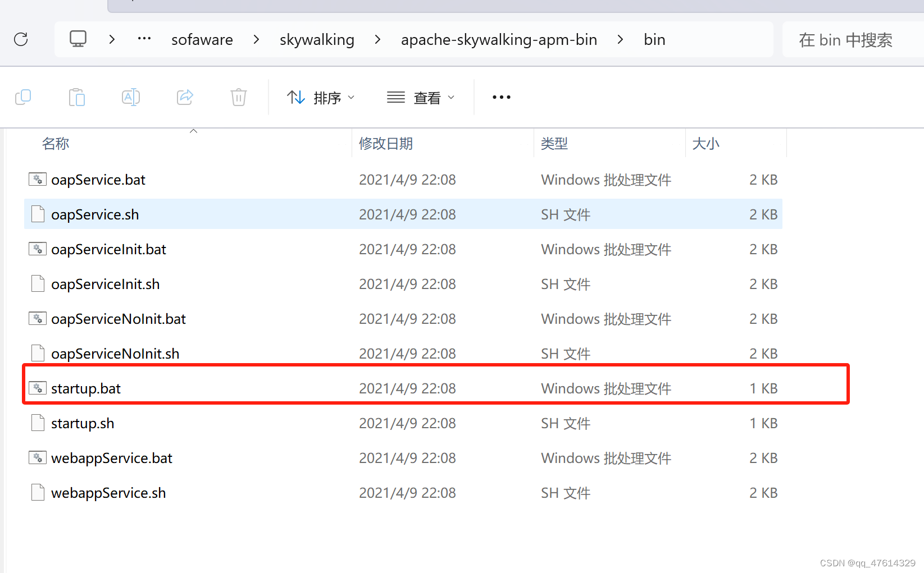This screenshot has width=924, height=573.
Task: Select the oapServiceNoInit.sh file name
Action: coord(115,354)
